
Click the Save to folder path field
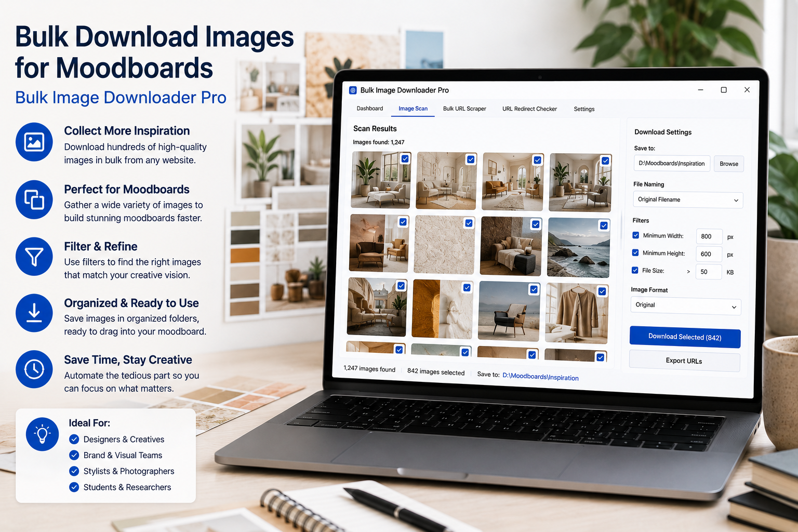click(x=672, y=163)
